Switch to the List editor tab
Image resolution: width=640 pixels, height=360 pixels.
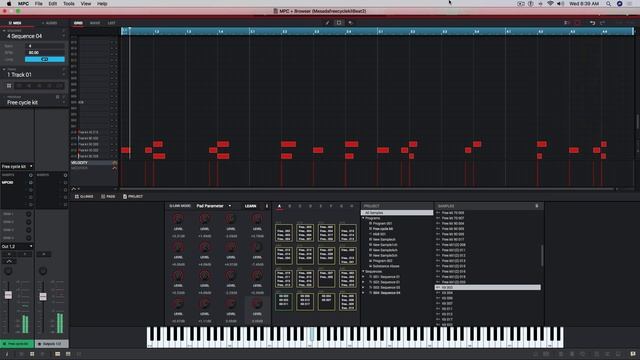(x=111, y=23)
